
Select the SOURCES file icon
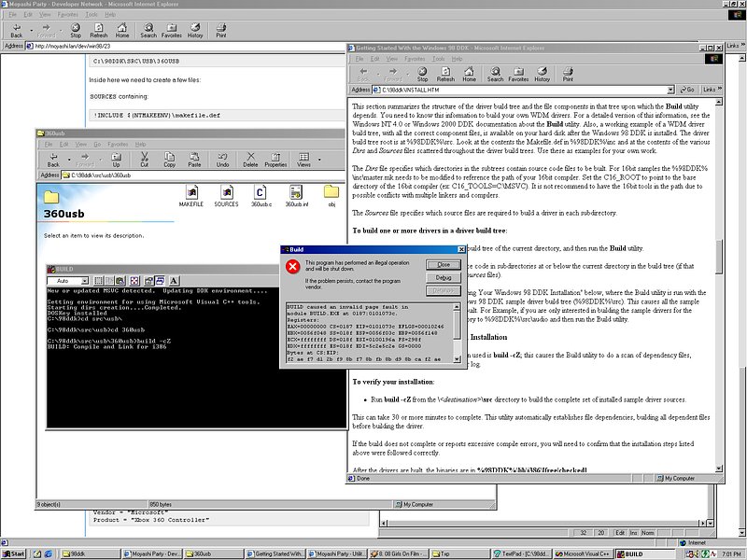tap(226, 196)
